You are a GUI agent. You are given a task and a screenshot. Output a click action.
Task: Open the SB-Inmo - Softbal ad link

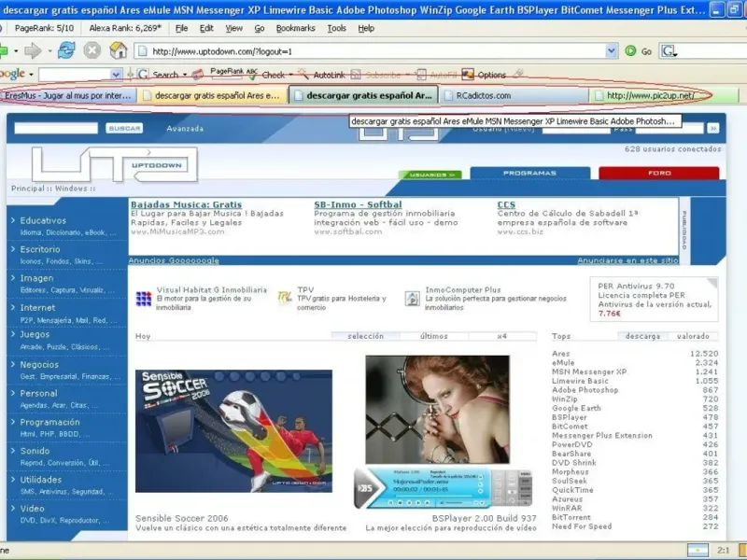tap(358, 204)
